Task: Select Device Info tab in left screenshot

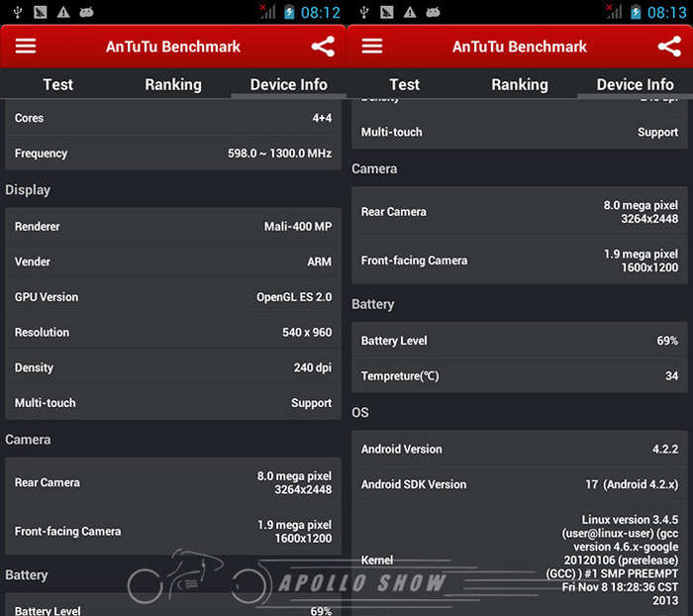Action: click(x=289, y=84)
